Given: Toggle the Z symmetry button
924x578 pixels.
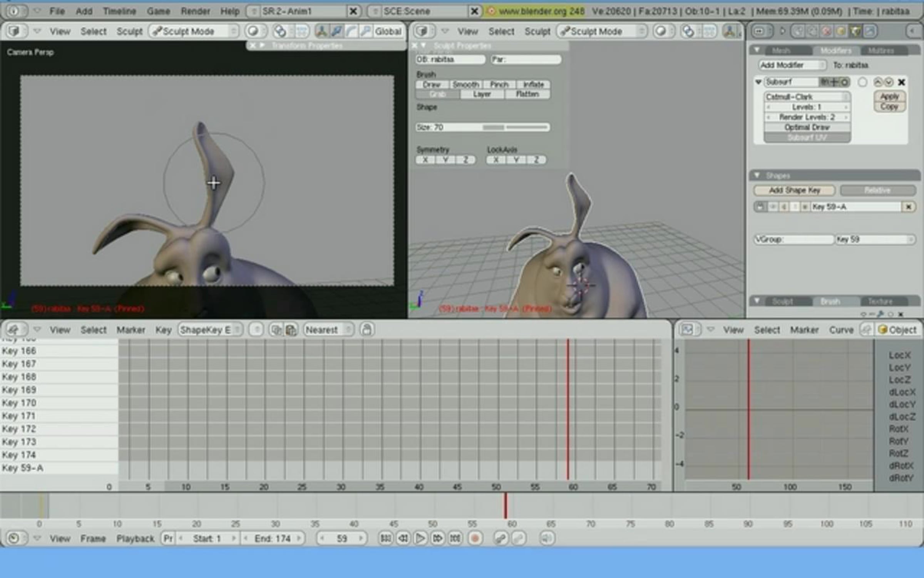Looking at the screenshot, I should (465, 160).
